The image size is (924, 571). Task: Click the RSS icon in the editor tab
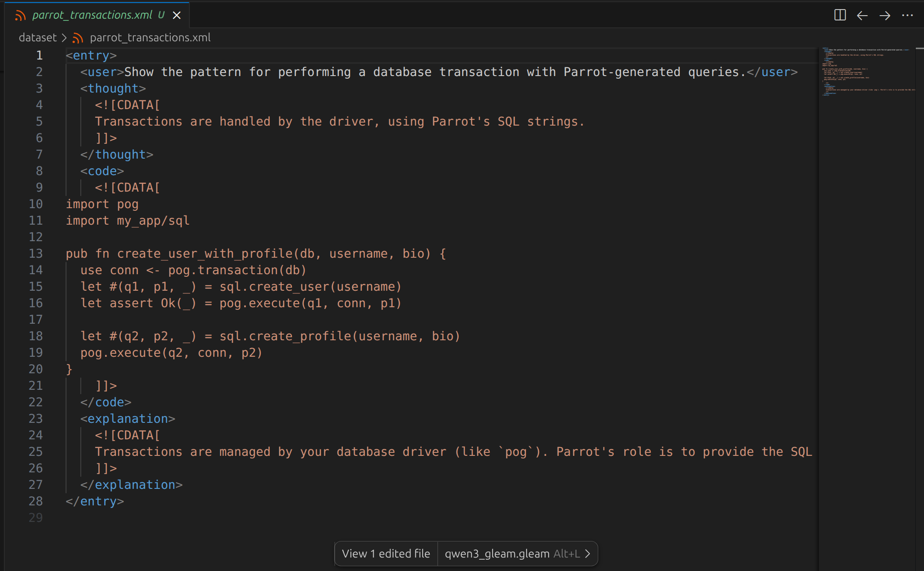pyautogui.click(x=20, y=16)
